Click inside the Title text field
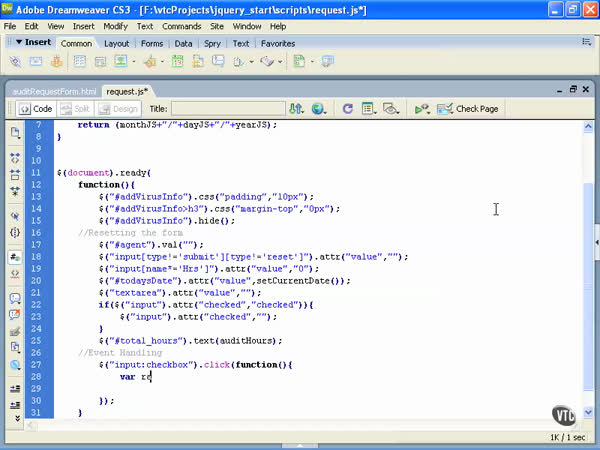The height and width of the screenshot is (450, 600). coord(227,109)
